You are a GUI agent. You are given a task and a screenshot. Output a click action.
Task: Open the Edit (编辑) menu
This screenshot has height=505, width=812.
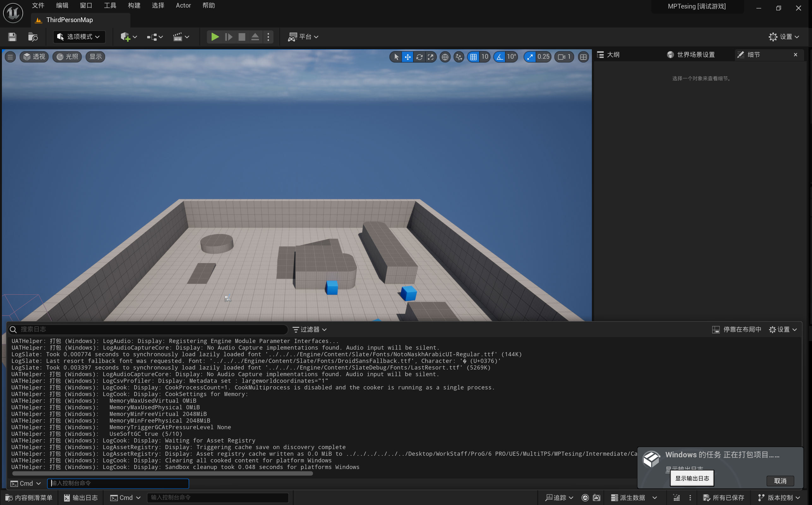pyautogui.click(x=62, y=5)
